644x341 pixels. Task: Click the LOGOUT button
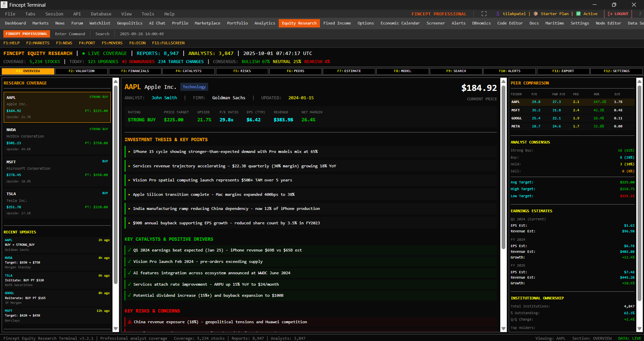618,14
